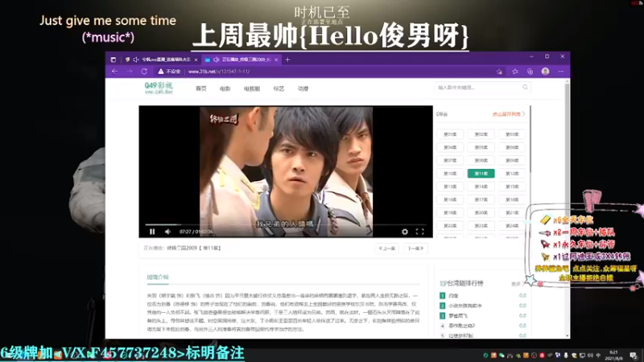Play episode 第02集
The image size is (644, 362).
pos(481,134)
